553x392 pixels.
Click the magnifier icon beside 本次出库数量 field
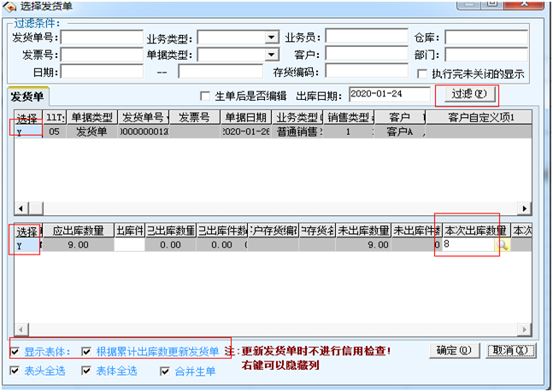pos(503,245)
